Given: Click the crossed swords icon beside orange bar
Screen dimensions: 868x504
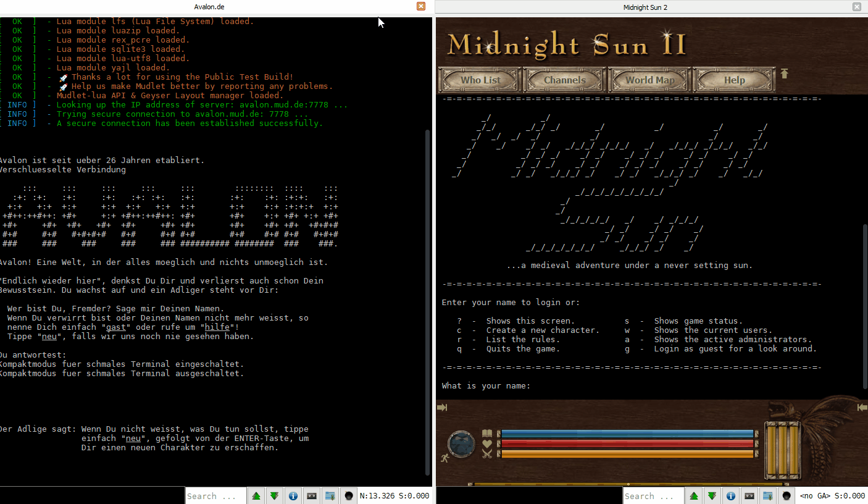Looking at the screenshot, I should 487,454.
